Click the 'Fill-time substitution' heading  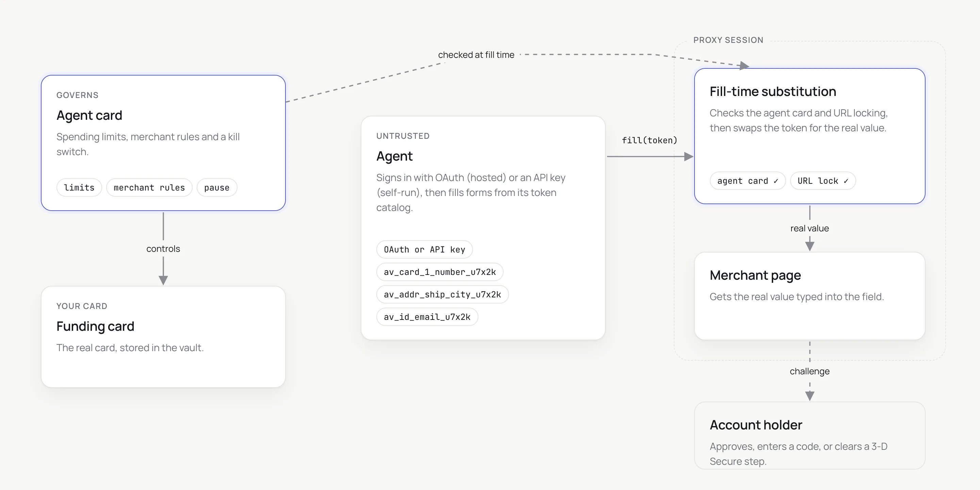[x=773, y=92]
